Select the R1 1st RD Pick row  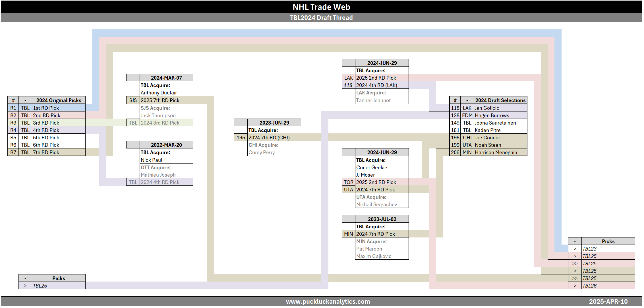[x=46, y=108]
